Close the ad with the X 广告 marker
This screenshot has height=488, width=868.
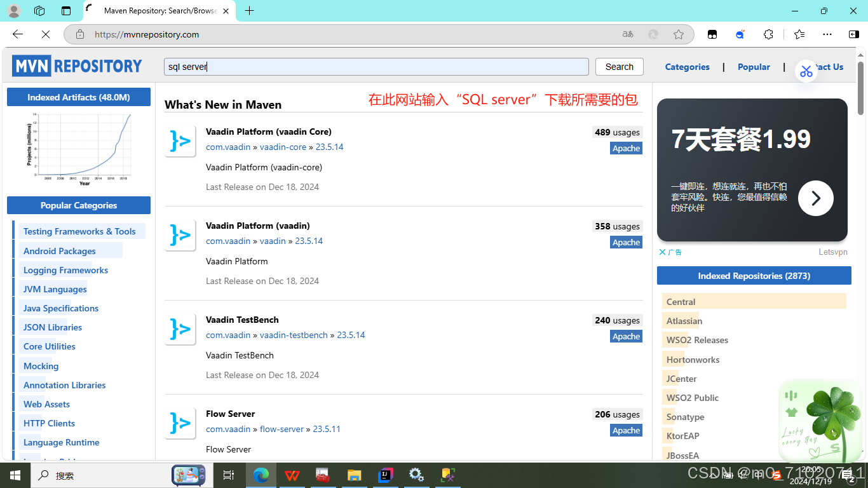tap(670, 252)
